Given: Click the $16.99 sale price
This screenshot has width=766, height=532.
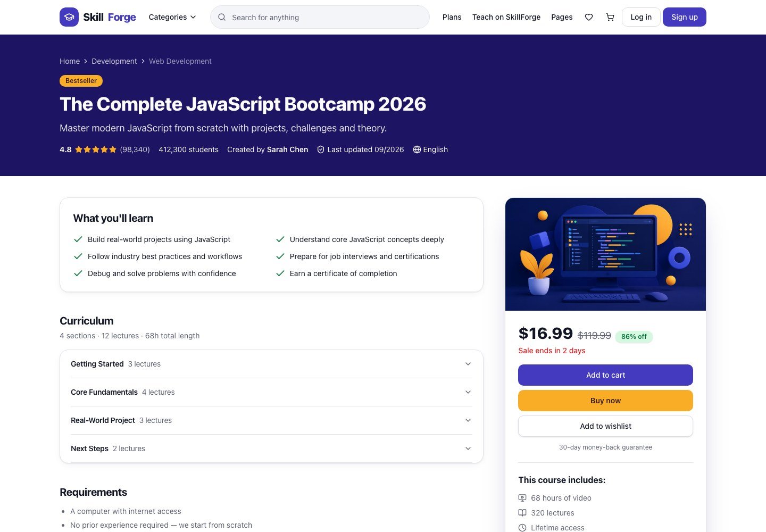Looking at the screenshot, I should 545,334.
